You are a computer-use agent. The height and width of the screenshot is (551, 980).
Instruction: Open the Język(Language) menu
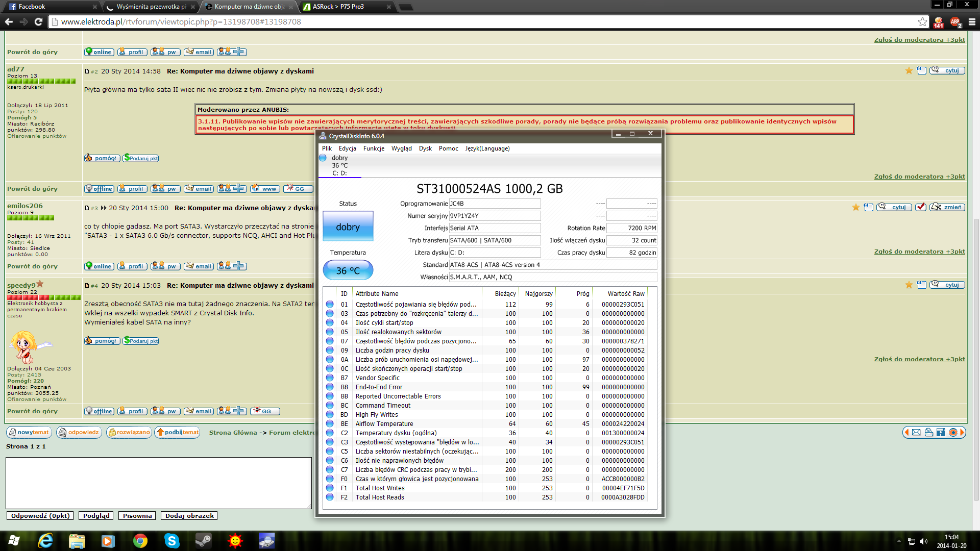point(487,148)
